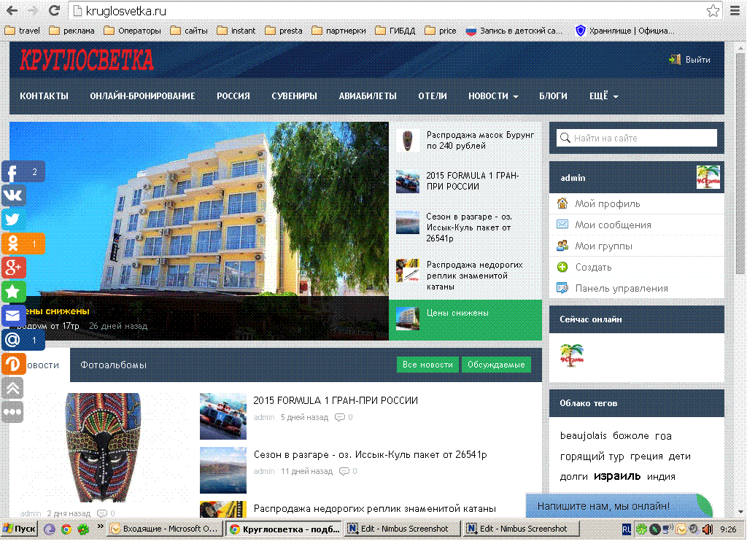Share the page via VK icon
The image size is (747, 560).
pos(13,195)
